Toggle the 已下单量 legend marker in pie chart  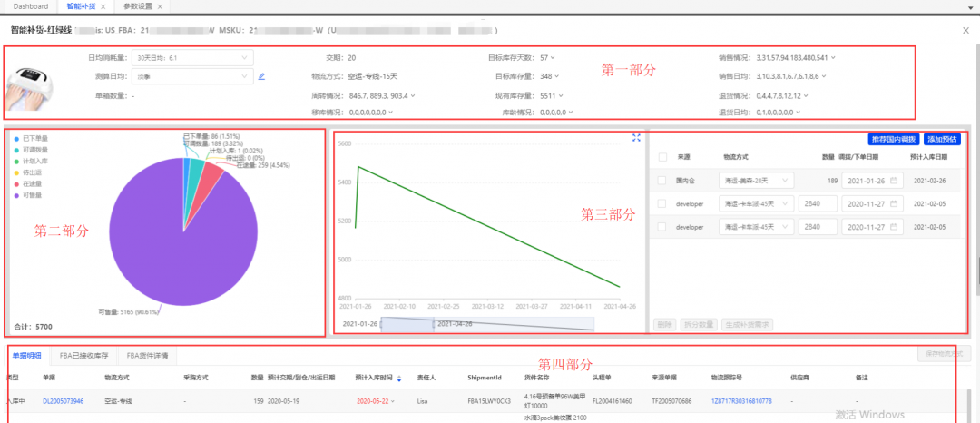click(x=16, y=138)
